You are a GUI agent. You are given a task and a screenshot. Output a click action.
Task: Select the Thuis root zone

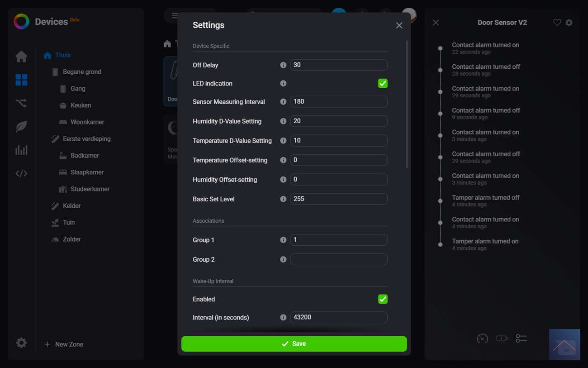[63, 55]
